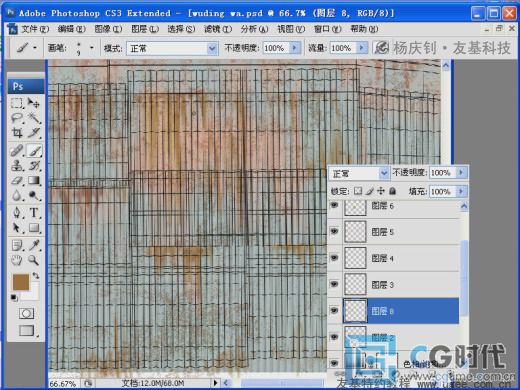This screenshot has height=390, width=520.
Task: Select the Move tool
Action: 34,103
